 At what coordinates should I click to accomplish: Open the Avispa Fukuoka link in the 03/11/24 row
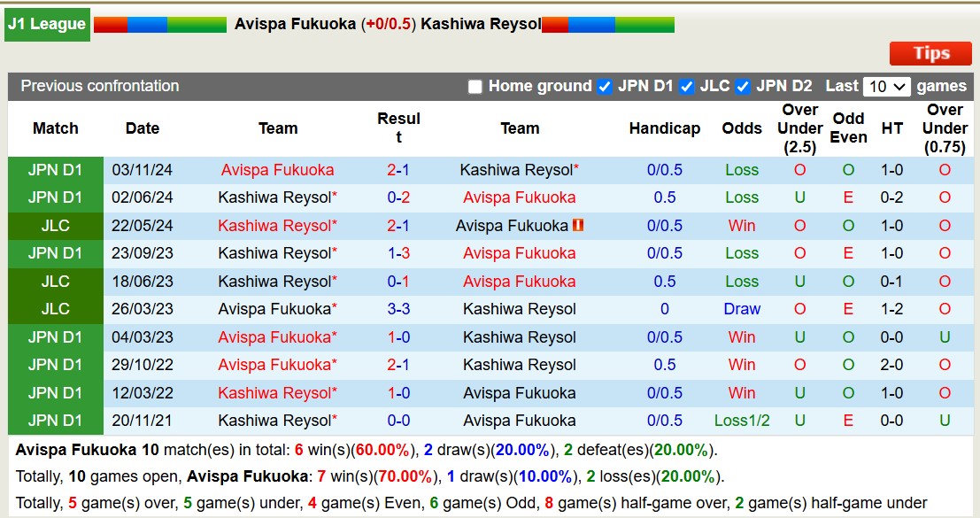tap(277, 169)
